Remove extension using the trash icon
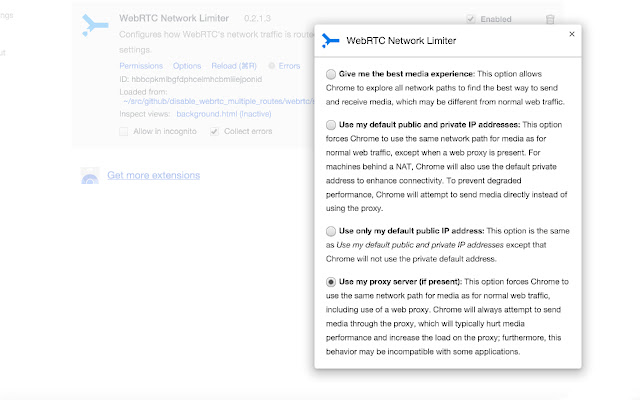The height and width of the screenshot is (400, 640). click(x=550, y=19)
